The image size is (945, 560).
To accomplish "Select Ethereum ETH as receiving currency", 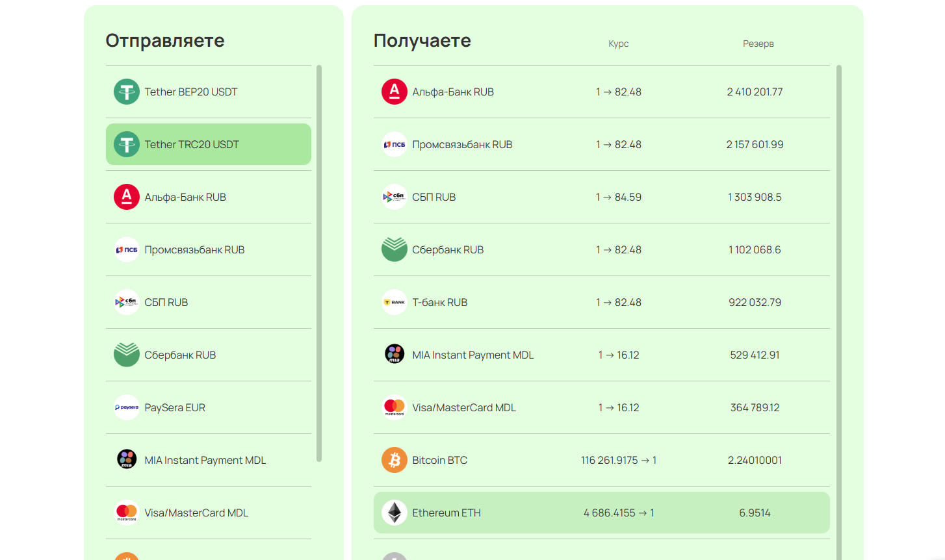I will click(x=601, y=512).
